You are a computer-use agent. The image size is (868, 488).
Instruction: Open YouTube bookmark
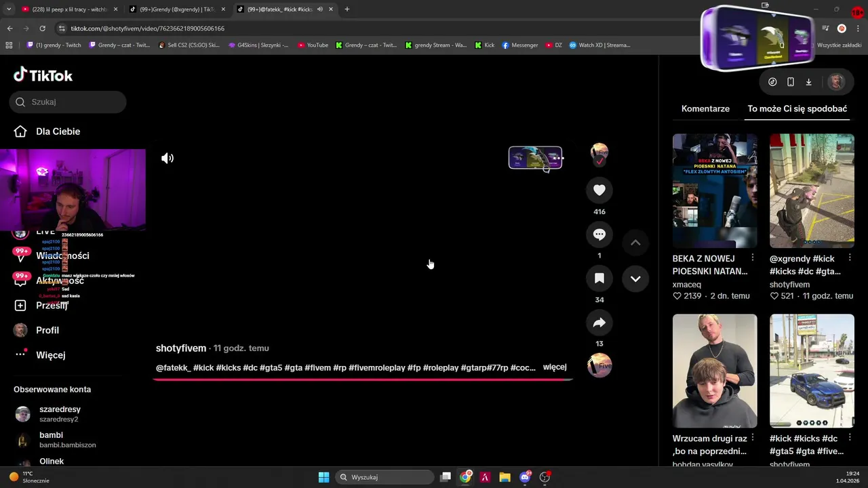click(313, 45)
